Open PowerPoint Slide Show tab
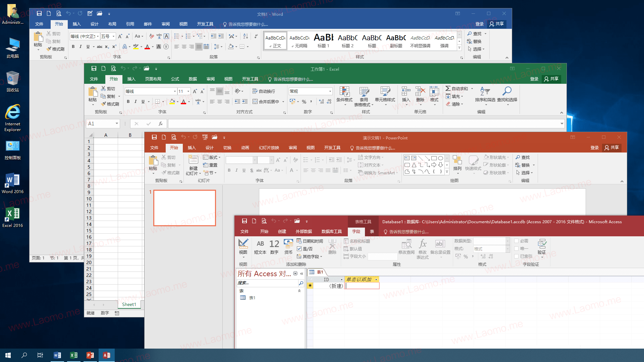This screenshot has width=644, height=362. 269,148
